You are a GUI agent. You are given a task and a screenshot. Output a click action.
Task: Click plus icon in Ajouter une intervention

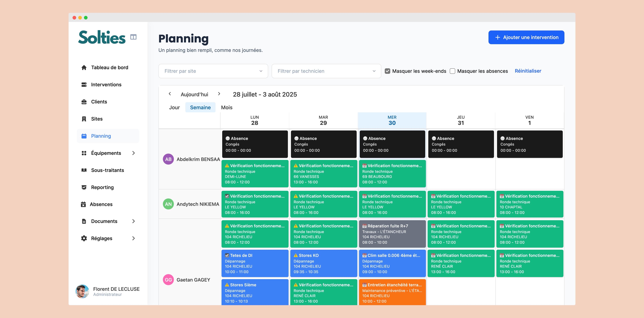(498, 38)
